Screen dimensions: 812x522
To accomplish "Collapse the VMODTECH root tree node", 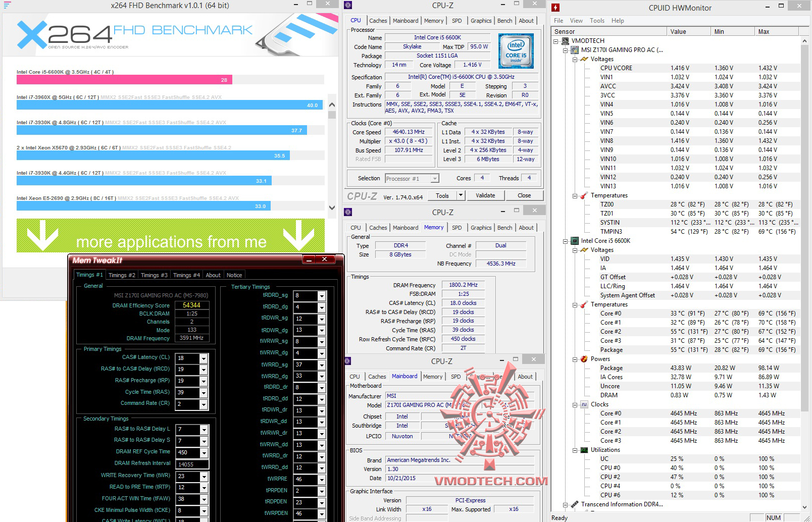I will (556, 41).
